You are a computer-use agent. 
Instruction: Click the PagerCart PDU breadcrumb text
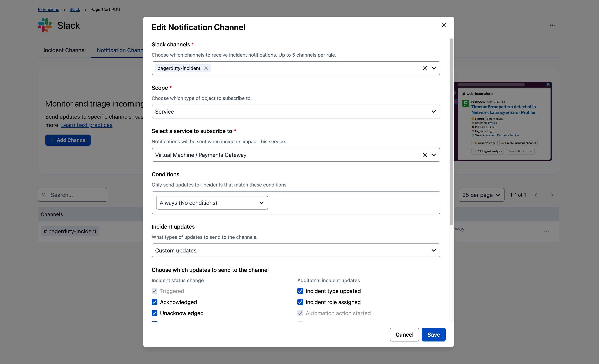click(x=105, y=9)
